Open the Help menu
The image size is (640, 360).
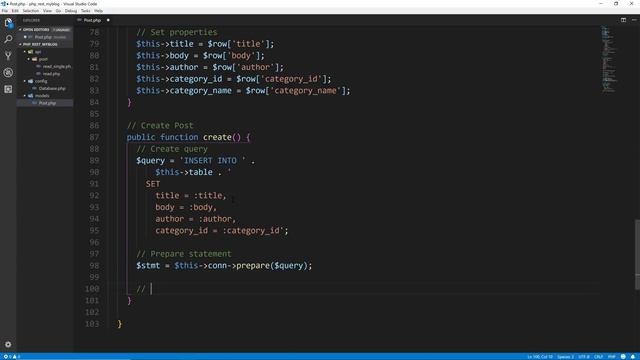tap(98, 11)
